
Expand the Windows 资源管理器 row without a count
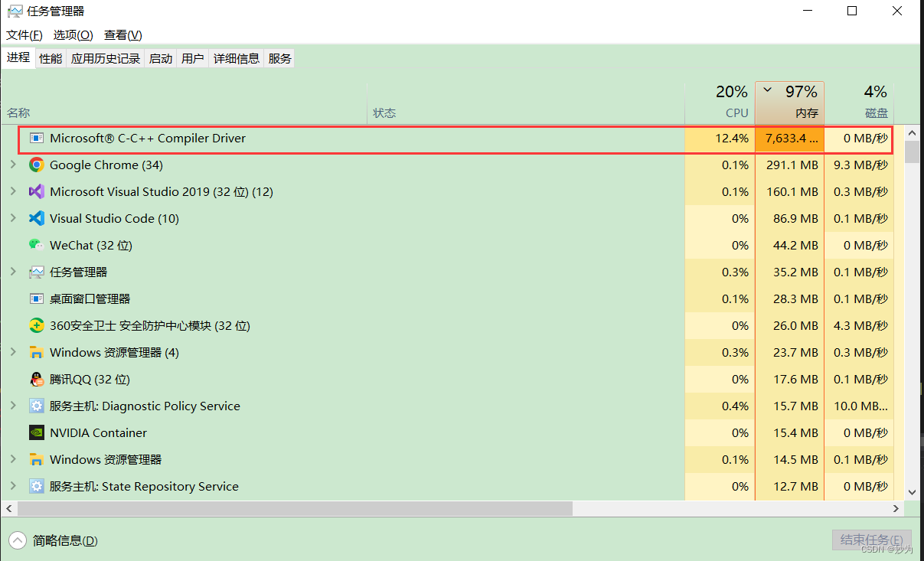[13, 459]
